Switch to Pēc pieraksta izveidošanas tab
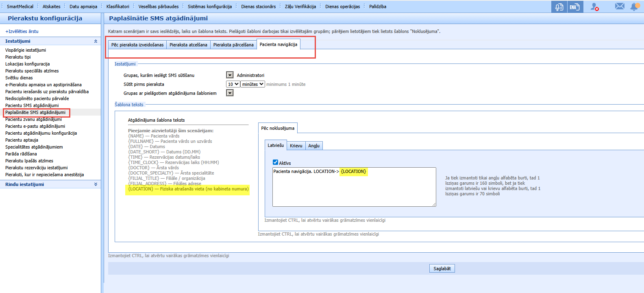 [137, 45]
